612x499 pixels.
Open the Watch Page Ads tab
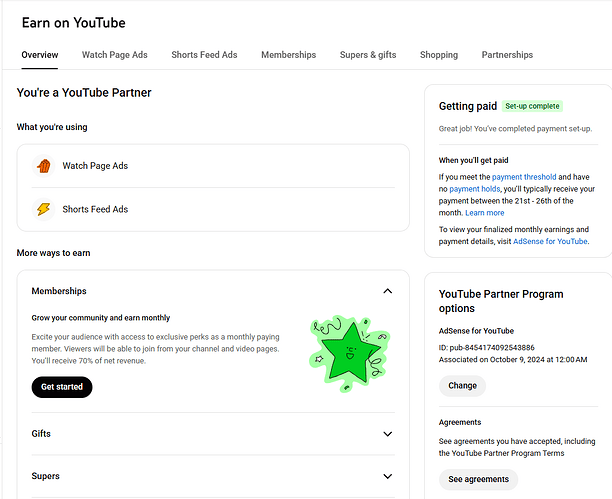pos(115,55)
